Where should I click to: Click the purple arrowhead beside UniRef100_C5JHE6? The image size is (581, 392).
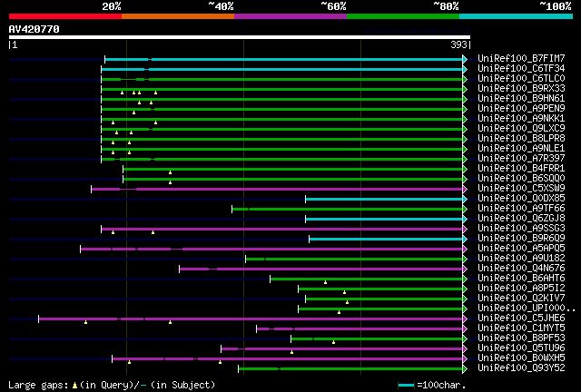point(465,318)
